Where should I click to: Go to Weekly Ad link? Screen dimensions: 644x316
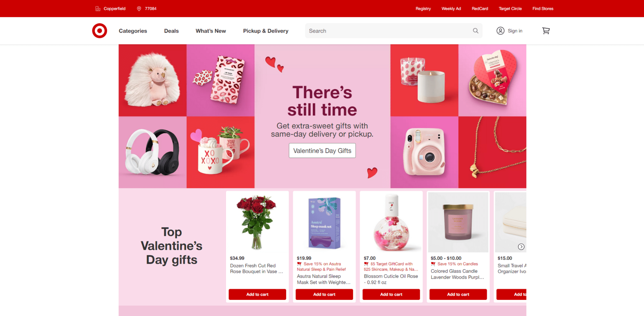coord(451,9)
